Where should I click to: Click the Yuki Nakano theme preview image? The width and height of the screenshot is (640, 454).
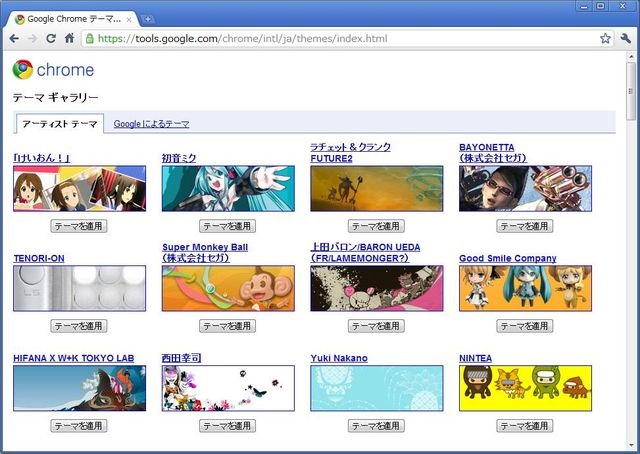pos(376,388)
